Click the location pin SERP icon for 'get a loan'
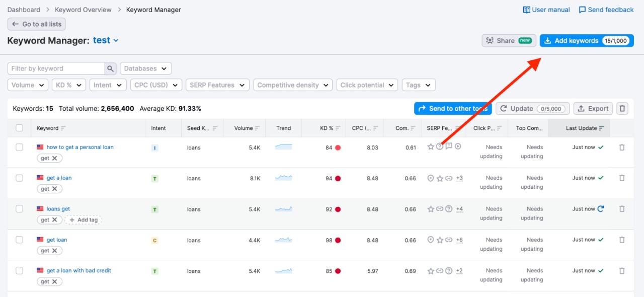The height and width of the screenshot is (297, 644). click(x=430, y=178)
